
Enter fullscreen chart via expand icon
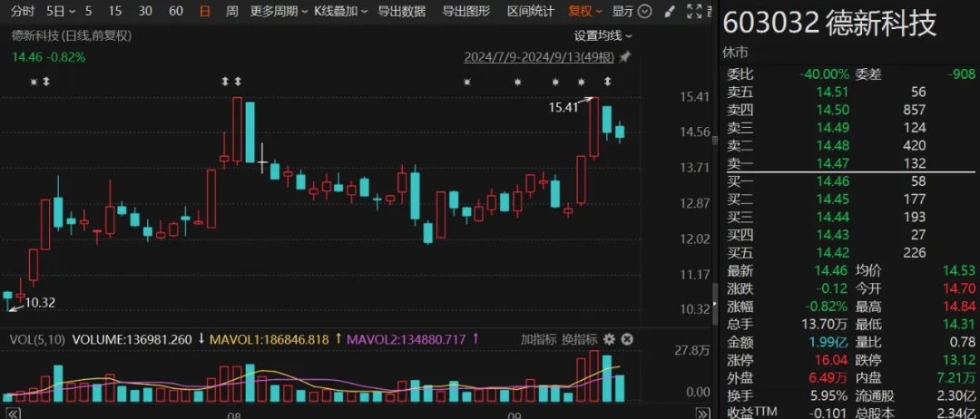pos(694,11)
